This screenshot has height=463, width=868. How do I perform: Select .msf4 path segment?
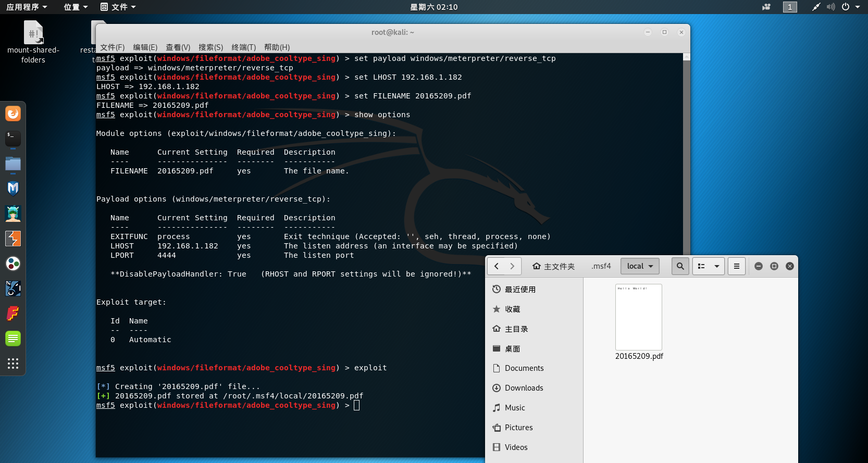click(601, 266)
